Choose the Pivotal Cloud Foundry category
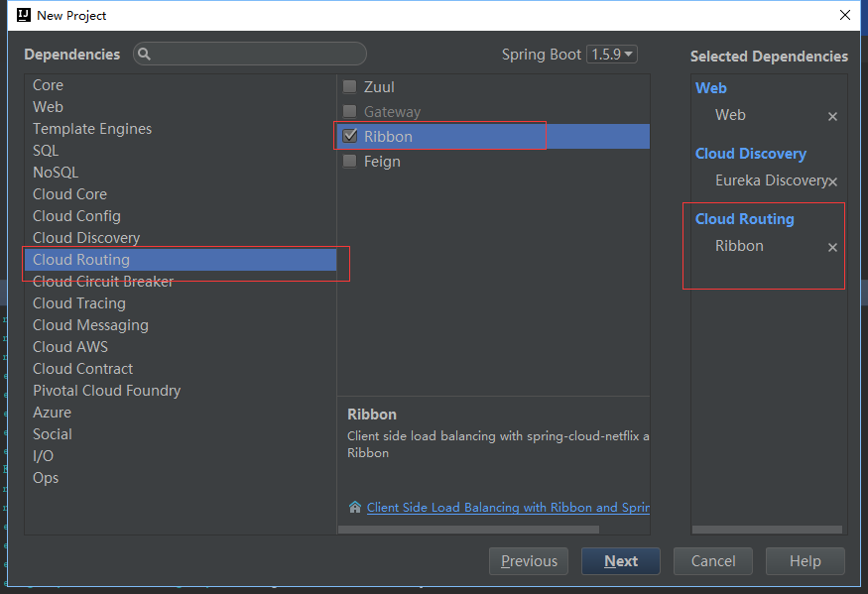The image size is (868, 594). (x=181, y=391)
